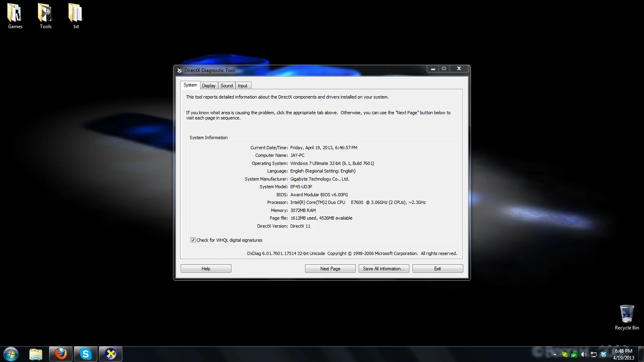
Task: Launch Windows Explorer from taskbar
Action: [x=36, y=354]
